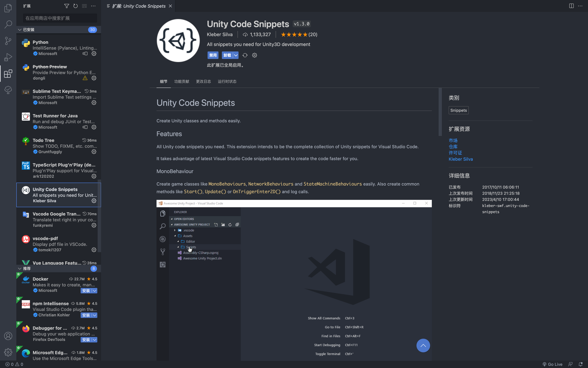The width and height of the screenshot is (588, 368).
Task: Select TypeScript Plug'n'Play extension in list
Action: coord(59,170)
